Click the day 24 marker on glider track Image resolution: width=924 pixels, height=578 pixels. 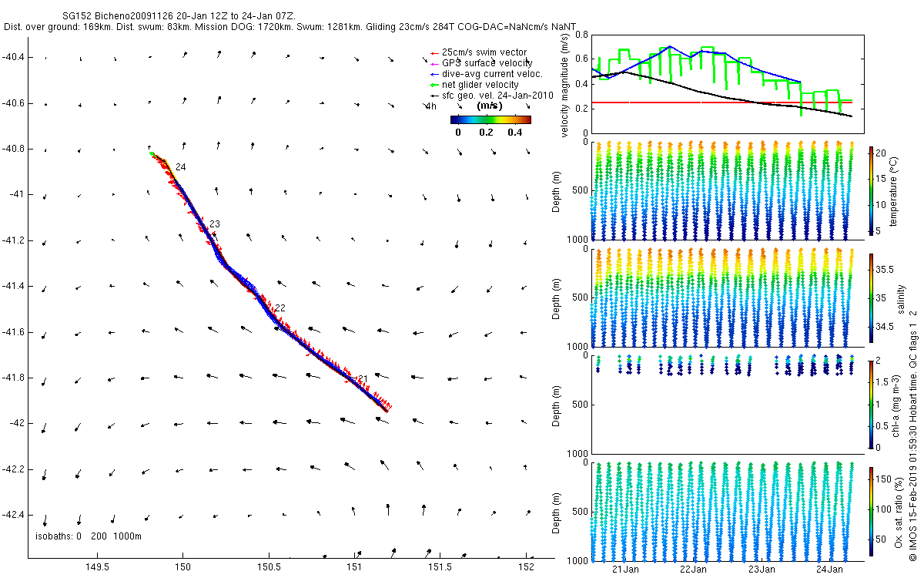[x=180, y=167]
